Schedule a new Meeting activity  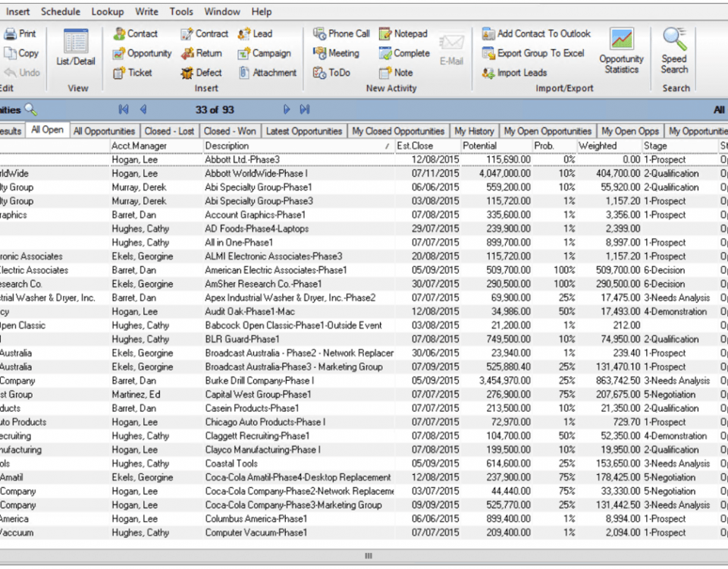[x=336, y=53]
